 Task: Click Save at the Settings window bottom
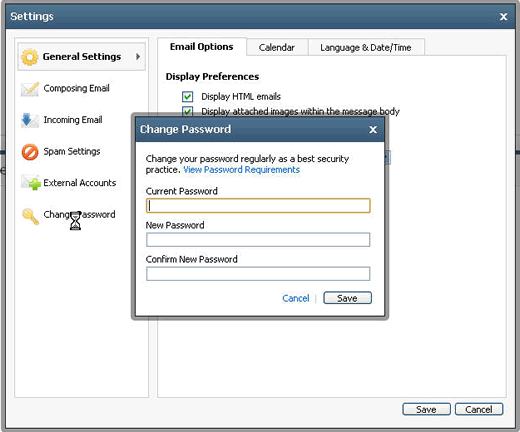point(426,409)
